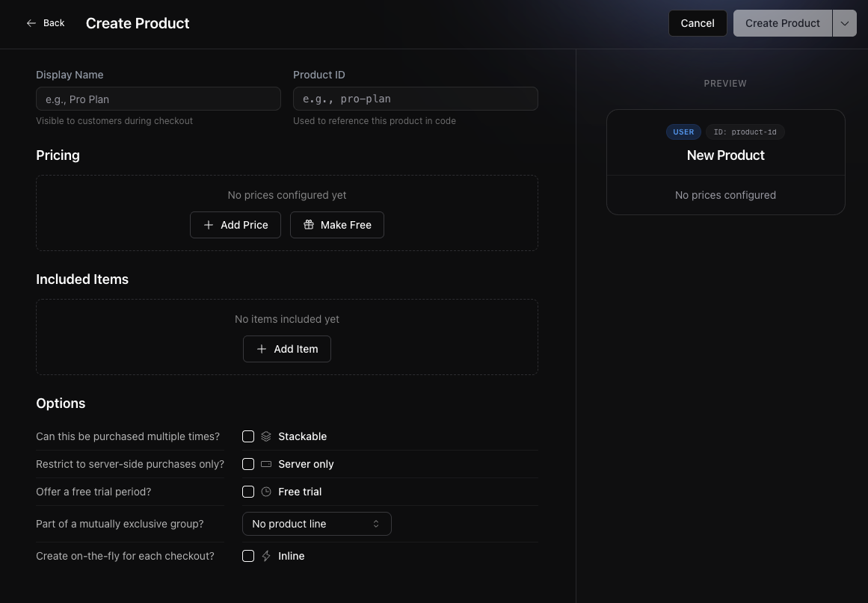Click the back arrow icon
The height and width of the screenshot is (603, 868).
pos(31,23)
